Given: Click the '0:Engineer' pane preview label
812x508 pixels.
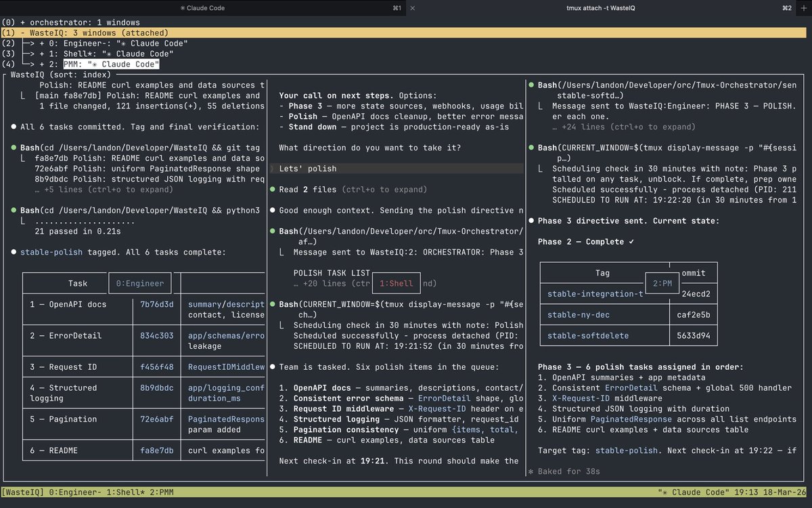Looking at the screenshot, I should coord(140,284).
